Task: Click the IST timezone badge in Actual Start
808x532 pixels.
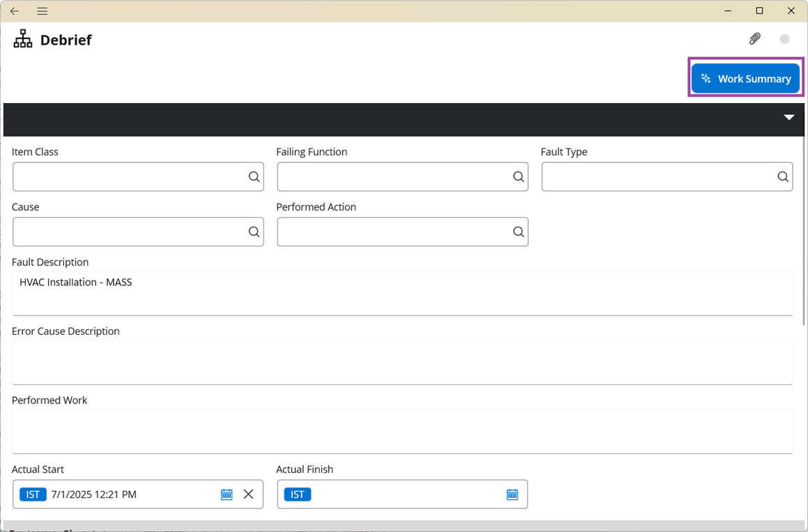Action: [33, 494]
